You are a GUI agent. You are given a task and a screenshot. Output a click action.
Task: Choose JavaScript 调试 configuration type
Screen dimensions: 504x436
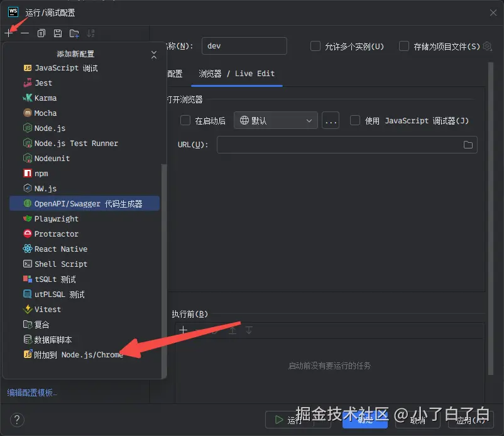[x=85, y=68]
